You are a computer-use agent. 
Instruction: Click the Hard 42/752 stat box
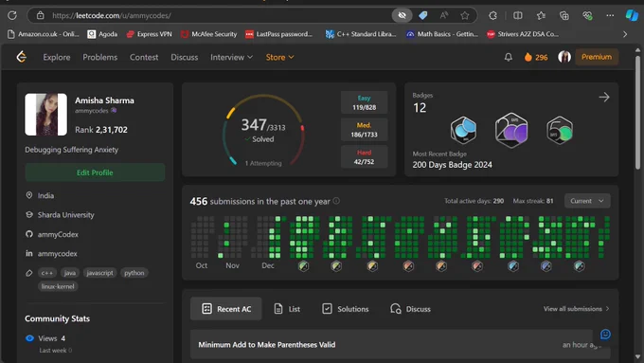coord(364,156)
